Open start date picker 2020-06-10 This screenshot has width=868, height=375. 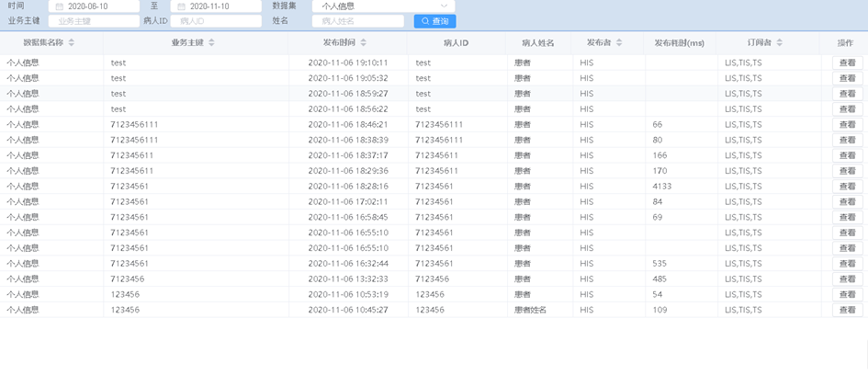click(x=94, y=6)
